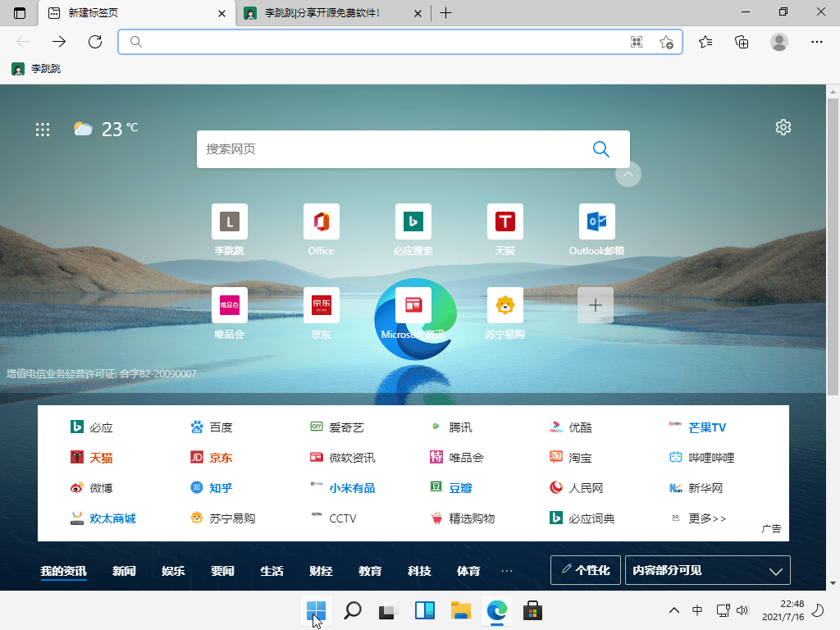Open the Favorites list icon in the toolbar
Screen dimensions: 840x630
click(x=705, y=42)
